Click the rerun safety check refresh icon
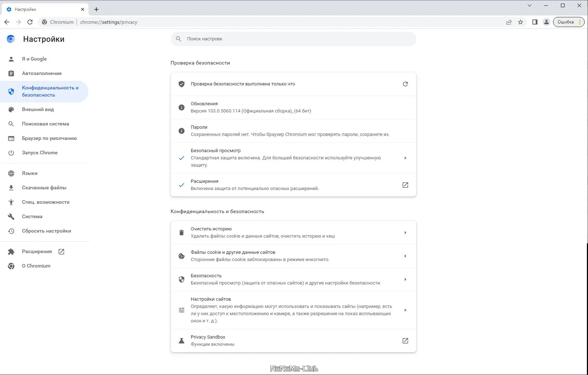The image size is (588, 375). point(405,84)
